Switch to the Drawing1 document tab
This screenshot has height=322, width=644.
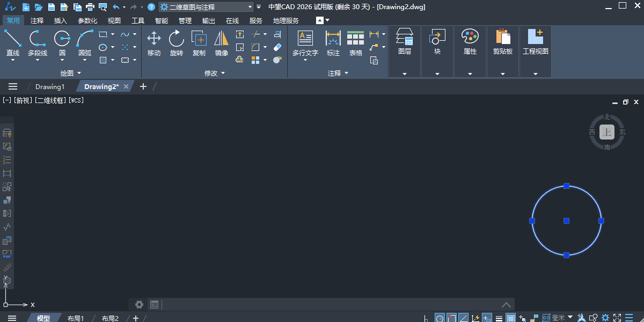point(50,86)
